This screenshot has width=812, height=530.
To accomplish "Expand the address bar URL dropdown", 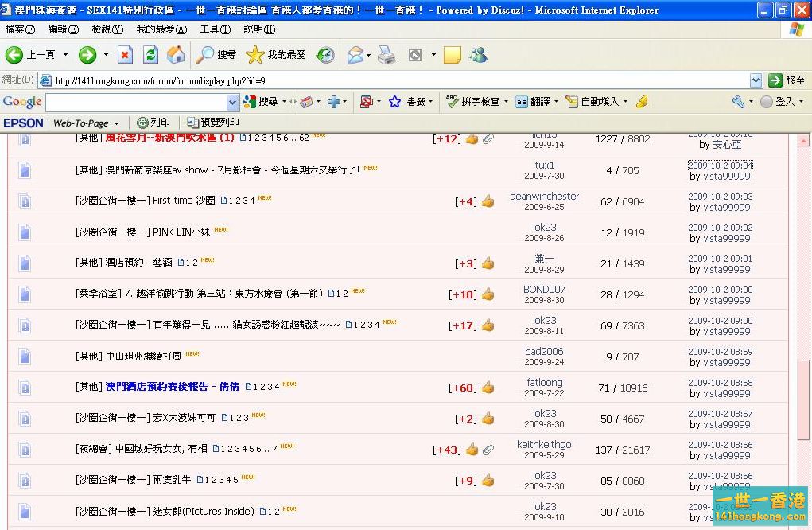I will 756,80.
